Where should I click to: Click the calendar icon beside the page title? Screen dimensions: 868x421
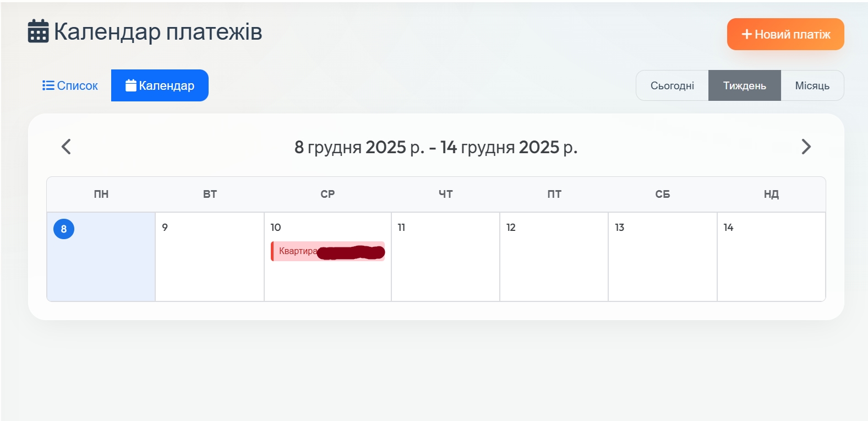tap(38, 31)
